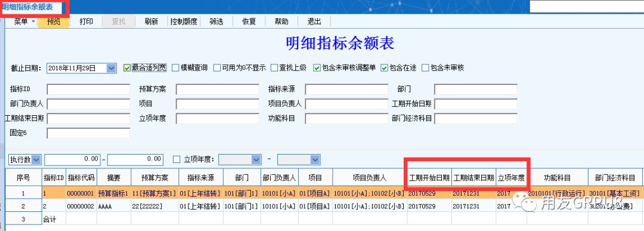644x231 pixels.
Task: Click the 部门经济科目 input field
Action: point(476,119)
